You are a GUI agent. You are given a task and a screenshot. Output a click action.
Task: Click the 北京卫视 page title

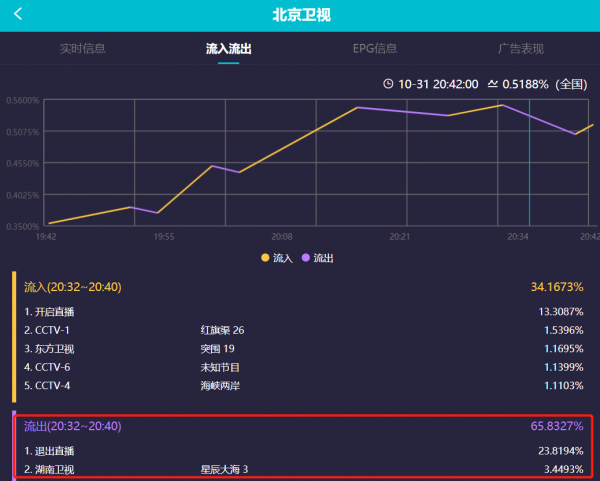click(x=302, y=15)
